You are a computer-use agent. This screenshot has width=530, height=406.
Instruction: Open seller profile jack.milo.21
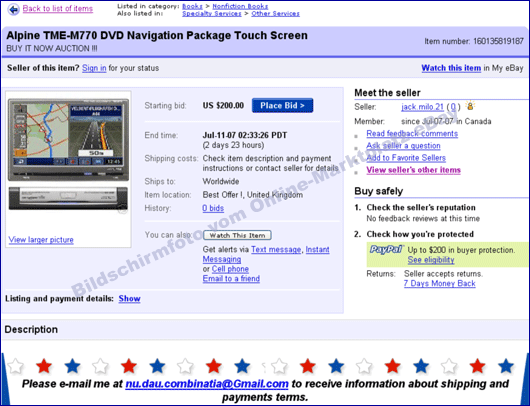[x=422, y=107]
